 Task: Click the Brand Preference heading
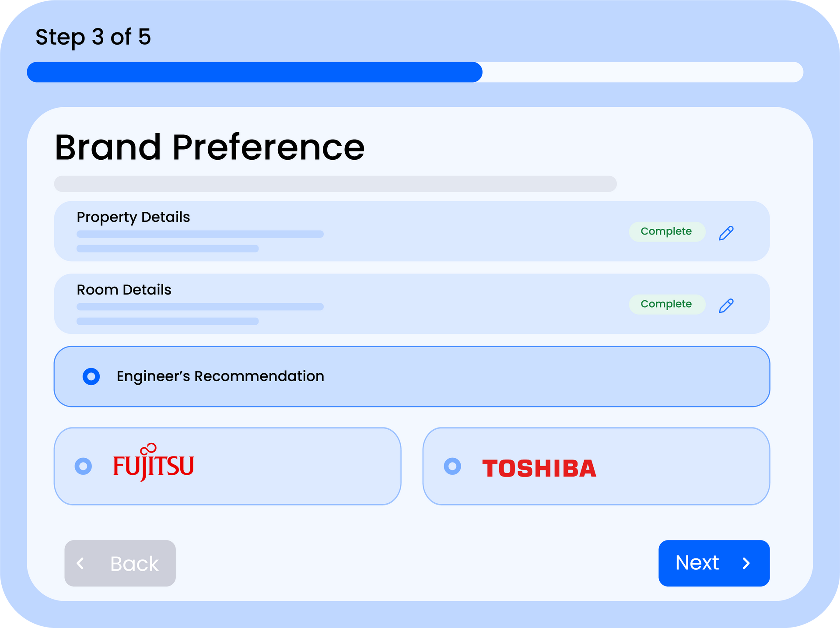click(210, 147)
